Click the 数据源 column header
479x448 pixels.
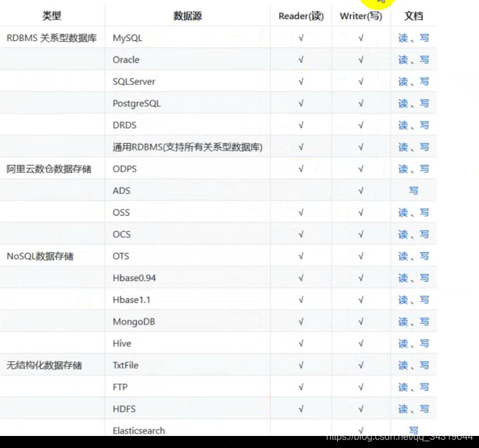pyautogui.click(x=188, y=16)
